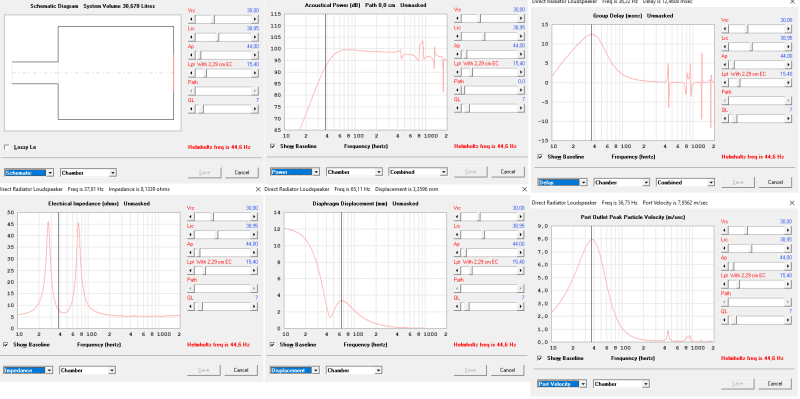
Task: Decrease QL with left arrow in Port Velocity panel
Action: coord(724,320)
